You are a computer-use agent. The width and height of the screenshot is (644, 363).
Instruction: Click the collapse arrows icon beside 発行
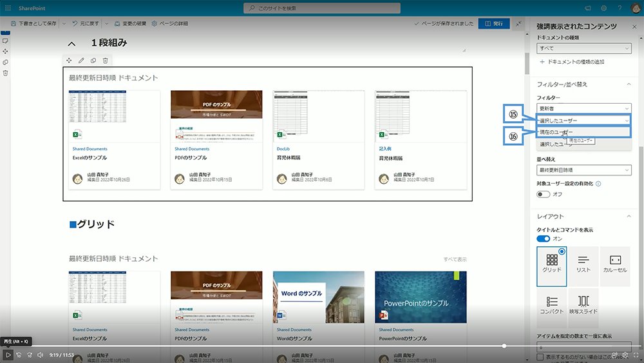point(518,23)
